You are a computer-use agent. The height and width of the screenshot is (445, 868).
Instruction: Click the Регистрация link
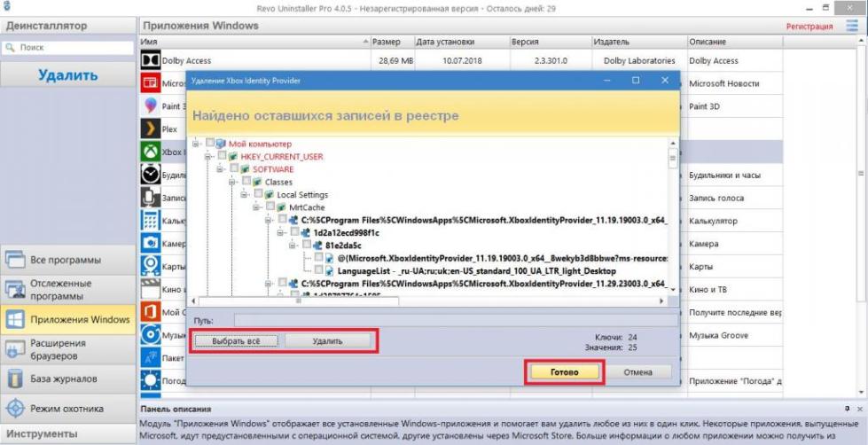click(809, 26)
